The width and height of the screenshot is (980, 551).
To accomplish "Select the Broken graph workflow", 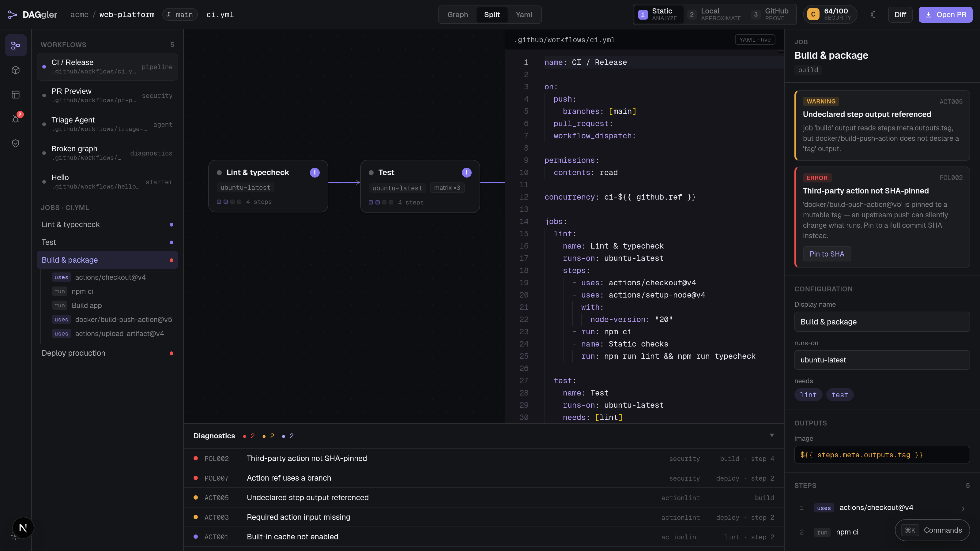I will click(x=107, y=153).
